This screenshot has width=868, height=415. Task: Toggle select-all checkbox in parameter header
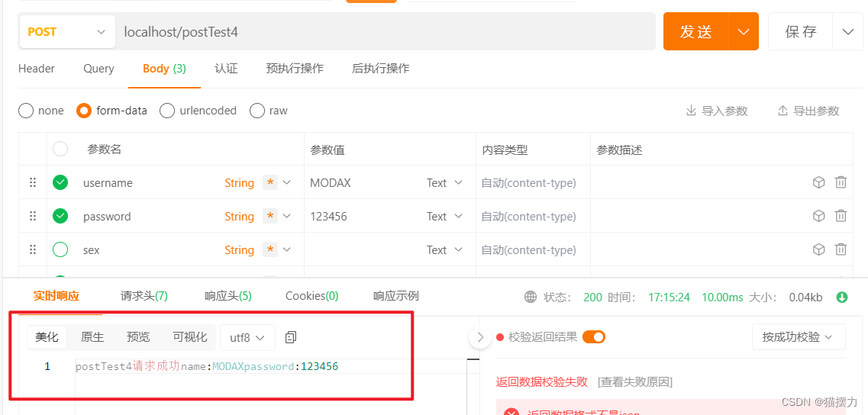pos(60,149)
